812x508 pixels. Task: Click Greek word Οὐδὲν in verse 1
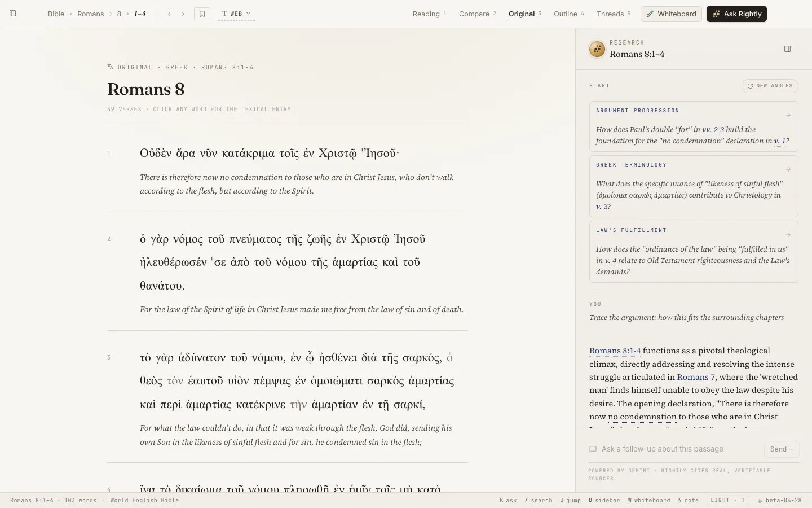(156, 153)
